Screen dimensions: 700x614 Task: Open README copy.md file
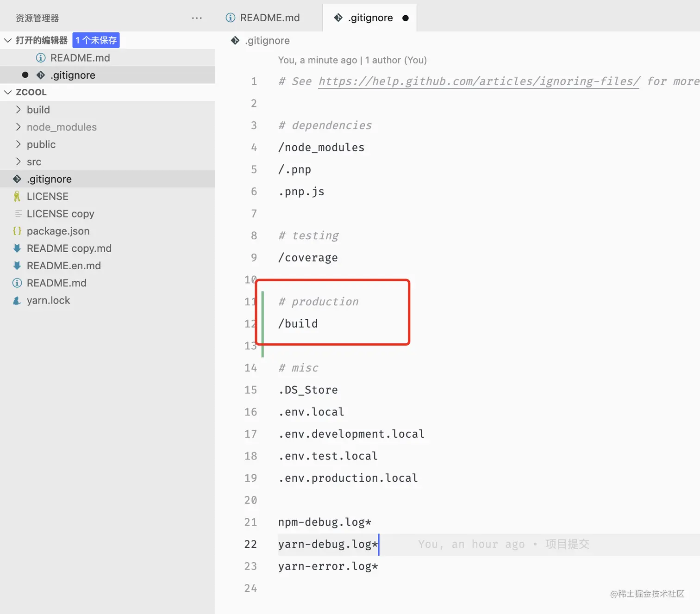point(107,248)
